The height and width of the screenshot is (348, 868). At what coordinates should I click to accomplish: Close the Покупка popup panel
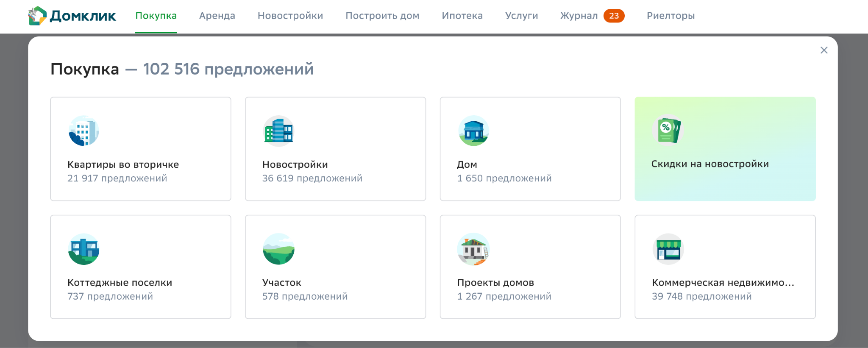click(x=824, y=50)
